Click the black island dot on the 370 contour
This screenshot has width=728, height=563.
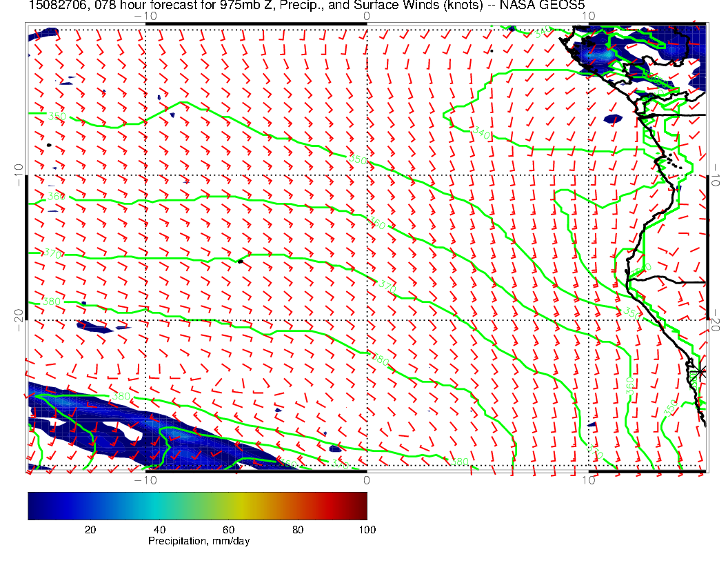tap(240, 261)
